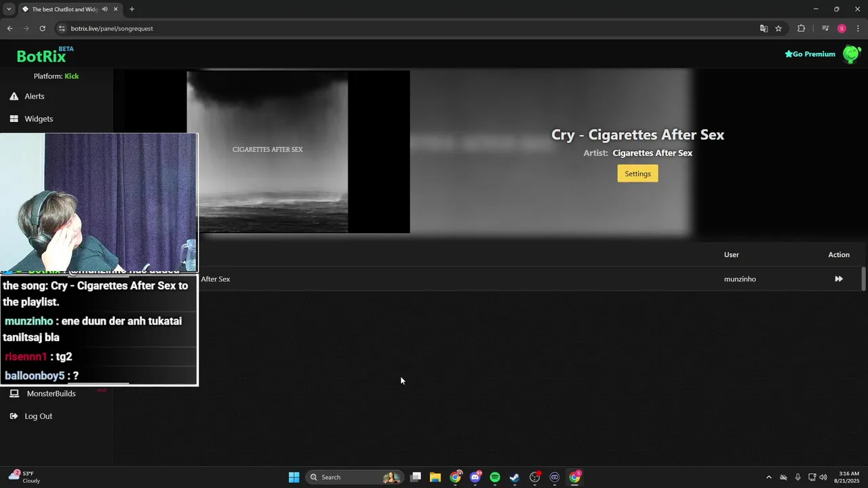Open the Windows Start menu

pos(294,477)
